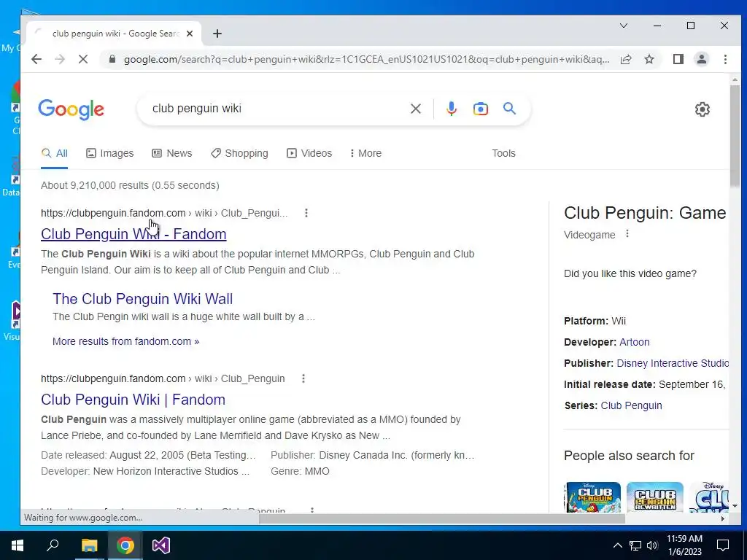This screenshot has width=747, height=560.
Task: Open site info via lock icon
Action: pyautogui.click(x=112, y=59)
